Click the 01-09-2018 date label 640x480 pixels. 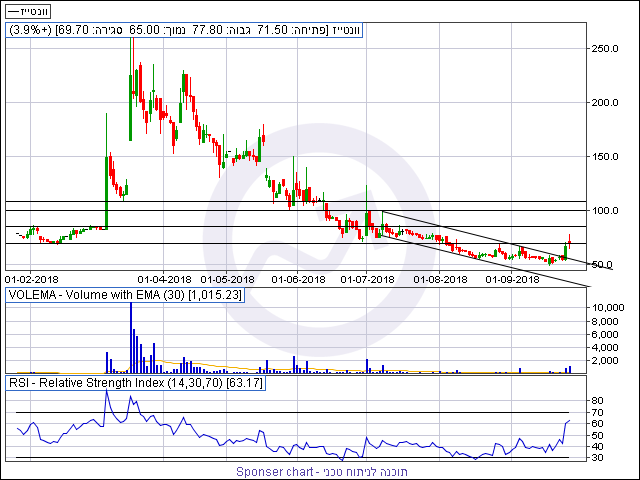pos(511,279)
